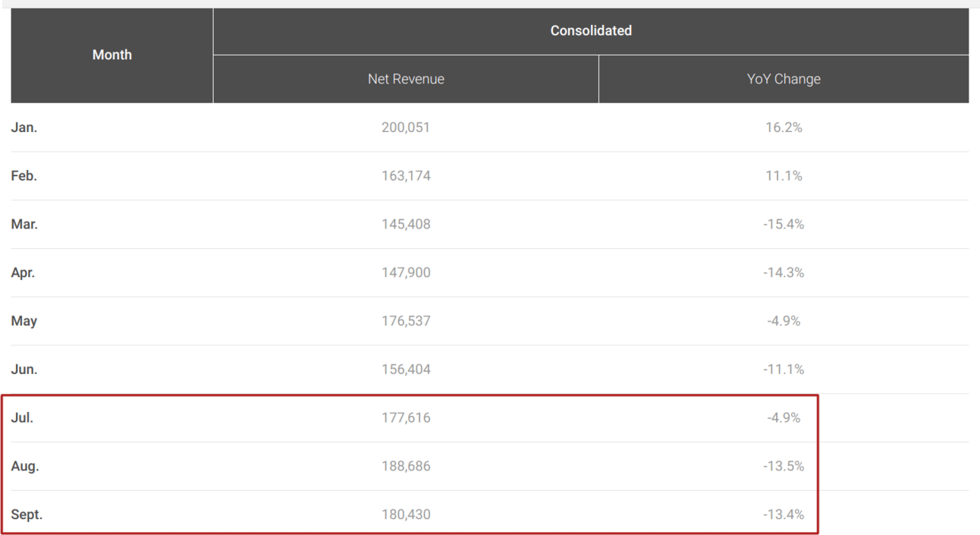Select the May row label
Image resolution: width=980 pixels, height=535 pixels.
pyautogui.click(x=24, y=321)
